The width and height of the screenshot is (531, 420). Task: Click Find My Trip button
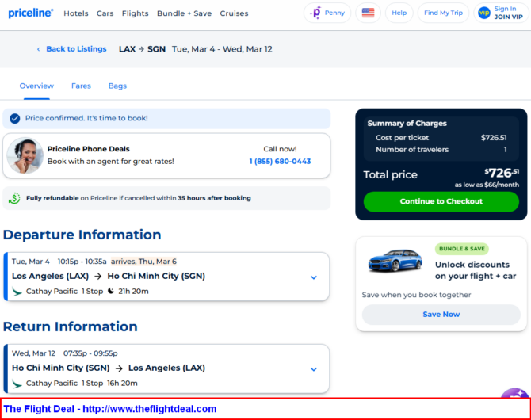pyautogui.click(x=443, y=13)
